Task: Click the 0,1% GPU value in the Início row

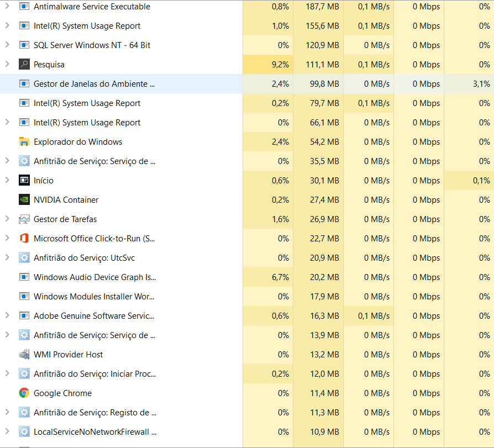Action: (481, 181)
